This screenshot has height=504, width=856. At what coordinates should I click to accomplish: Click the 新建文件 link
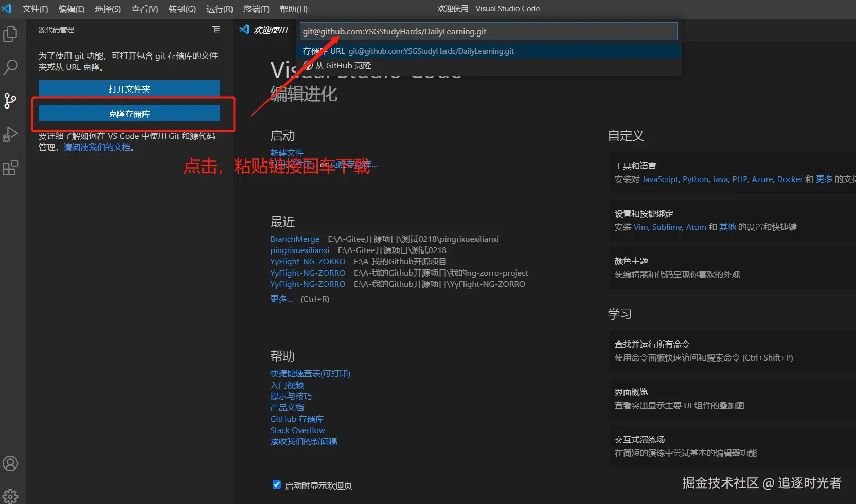287,153
